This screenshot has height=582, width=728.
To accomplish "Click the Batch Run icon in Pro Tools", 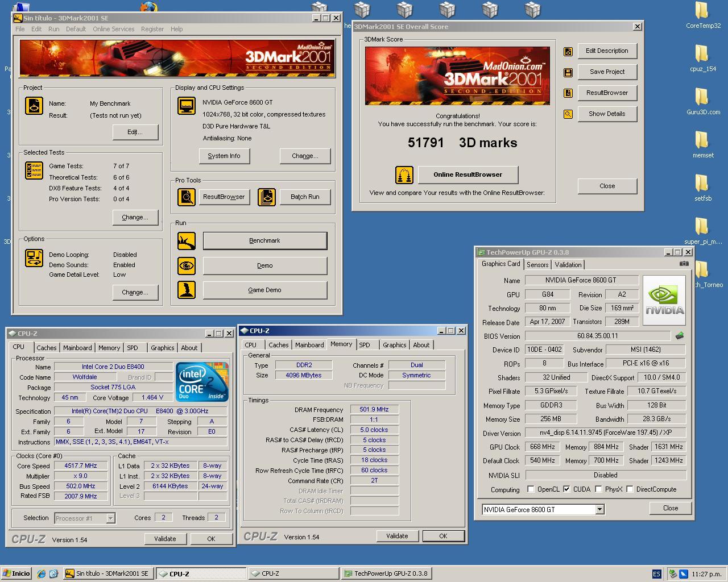I will point(267,197).
